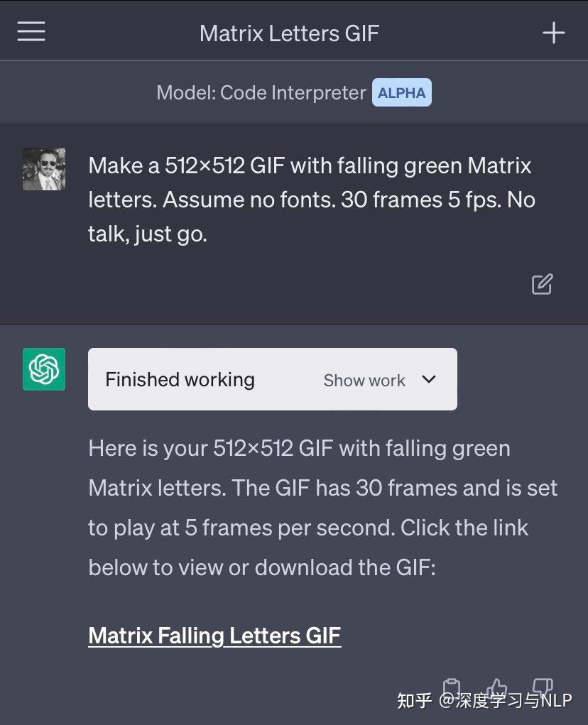Click the user profile avatar picture
588x725 pixels.
tap(43, 169)
